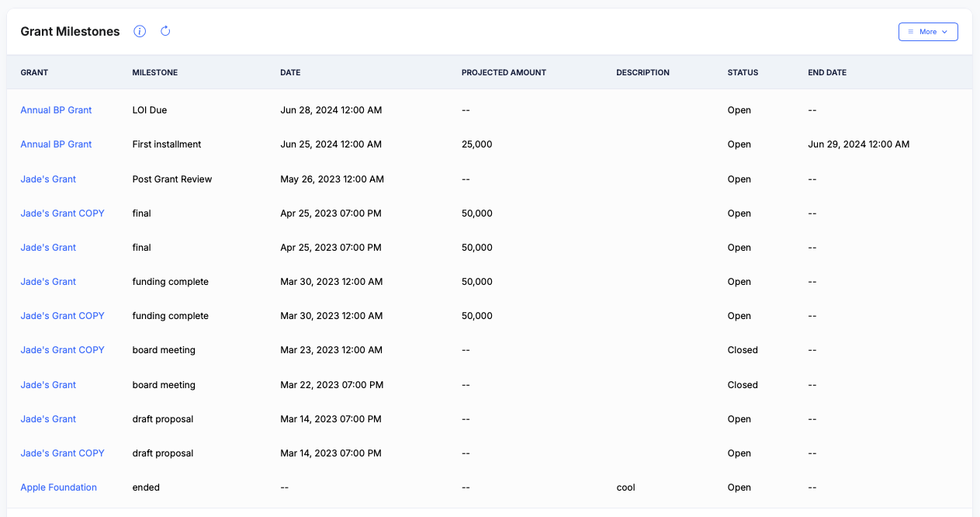The width and height of the screenshot is (980, 517).
Task: Open Jade's Grant link in the Apr 25 final row
Action: pyautogui.click(x=48, y=248)
